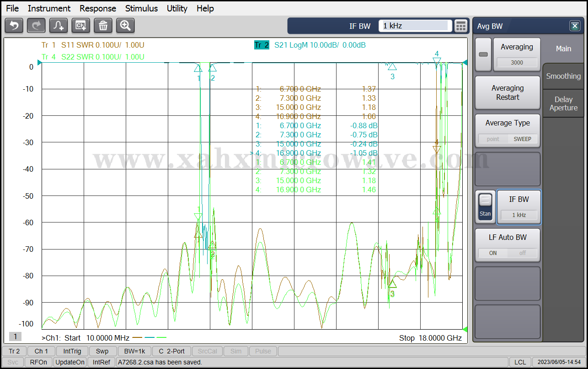Image resolution: width=588 pixels, height=369 pixels.
Task: Click the window number 1 tab
Action: tap(15, 336)
